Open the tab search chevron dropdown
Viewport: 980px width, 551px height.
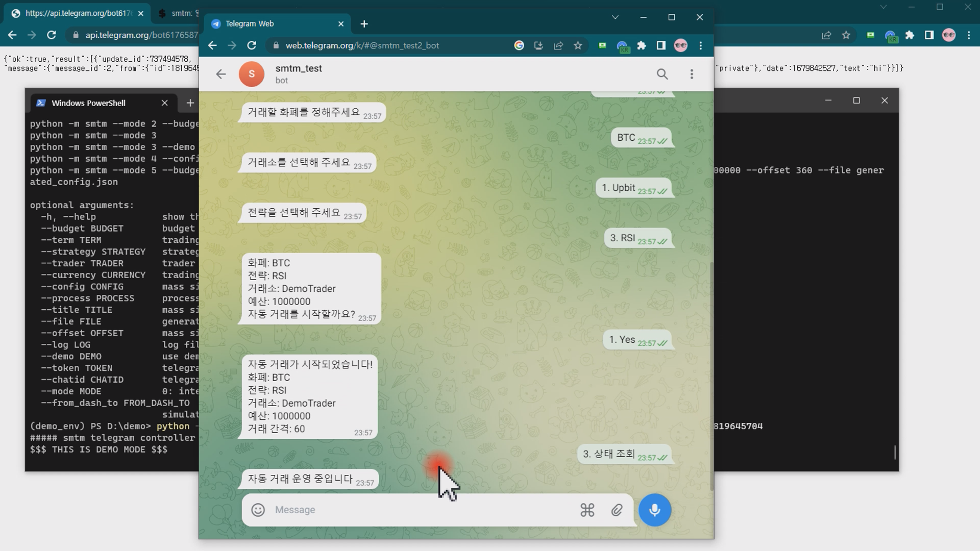tap(615, 17)
